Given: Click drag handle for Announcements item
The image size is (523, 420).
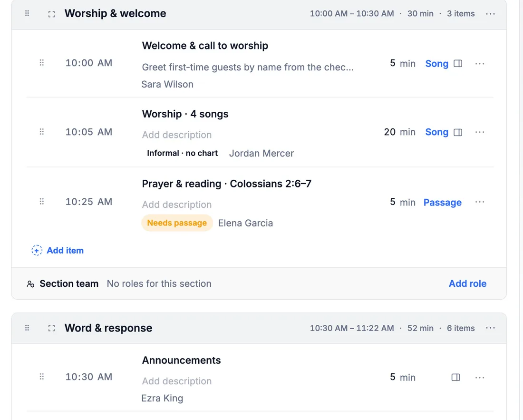Looking at the screenshot, I should click(42, 377).
